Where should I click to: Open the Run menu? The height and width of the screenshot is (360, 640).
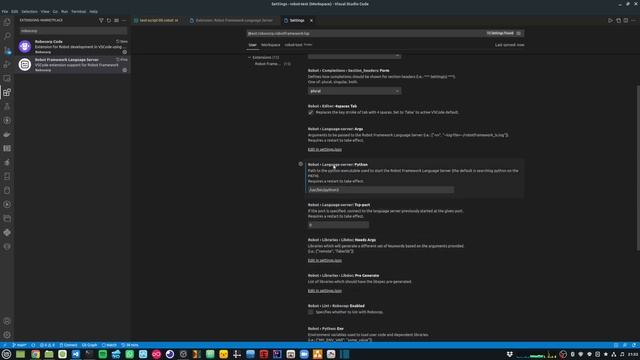(64, 11)
